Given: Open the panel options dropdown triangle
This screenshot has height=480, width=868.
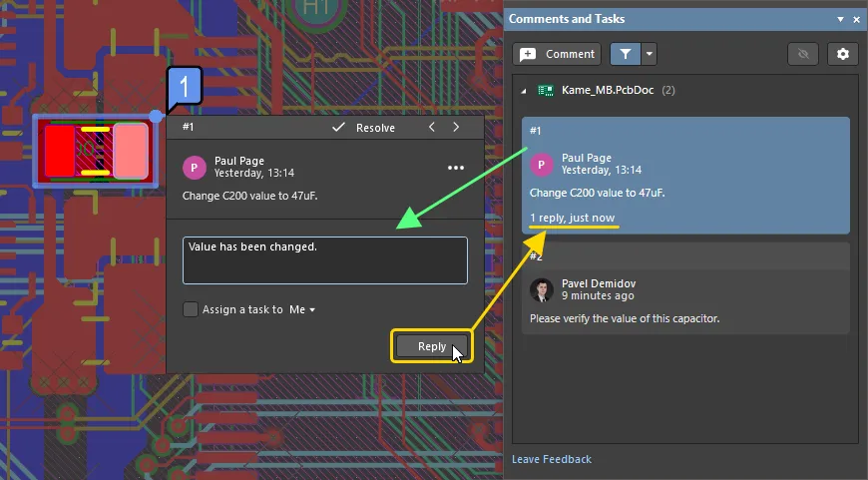Looking at the screenshot, I should pos(840,19).
